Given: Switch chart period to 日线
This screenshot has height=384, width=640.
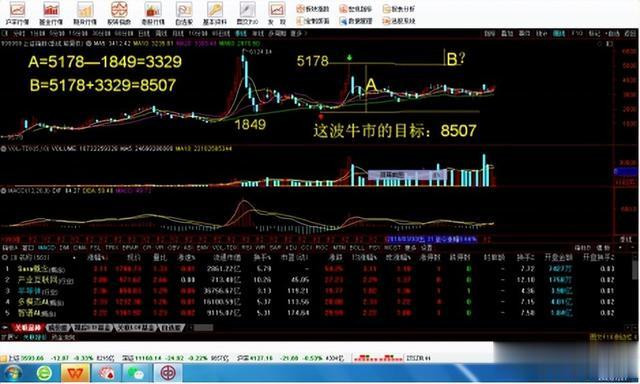Looking at the screenshot, I should (x=144, y=33).
